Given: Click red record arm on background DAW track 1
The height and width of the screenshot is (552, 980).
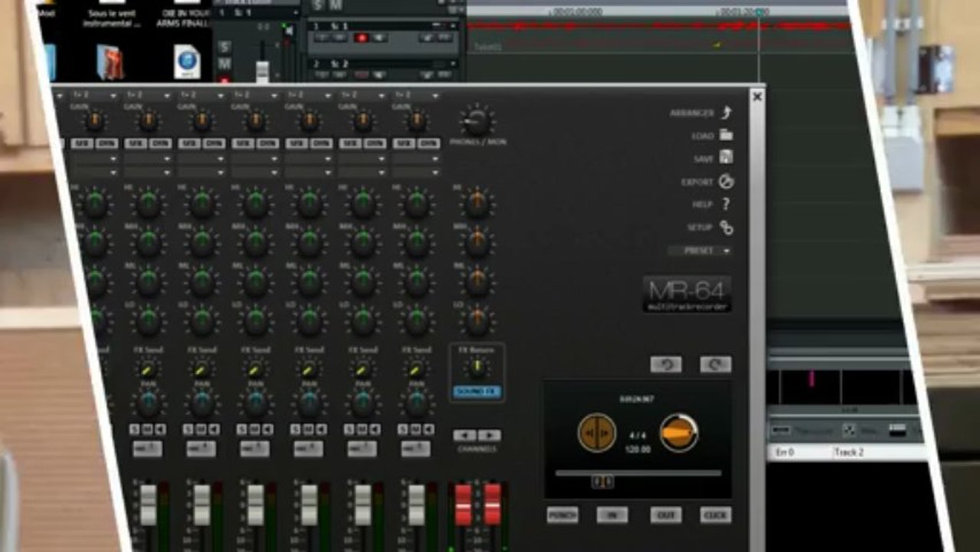Looking at the screenshot, I should [361, 38].
